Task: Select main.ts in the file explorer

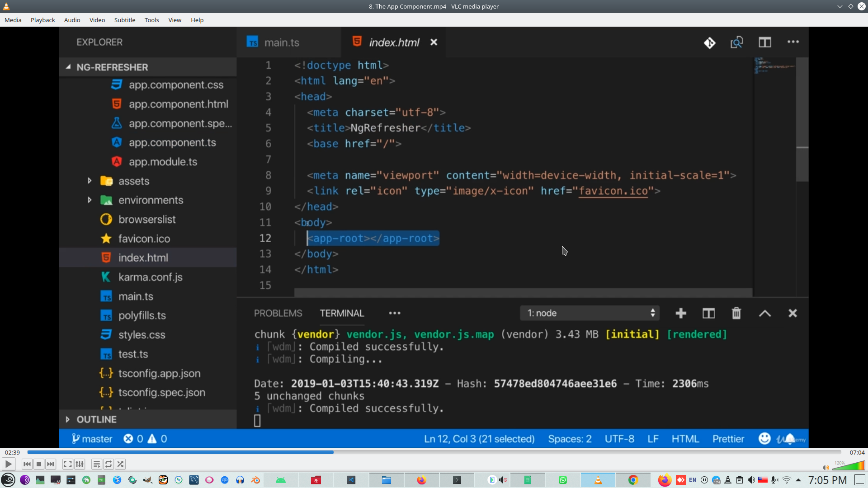Action: (135, 296)
